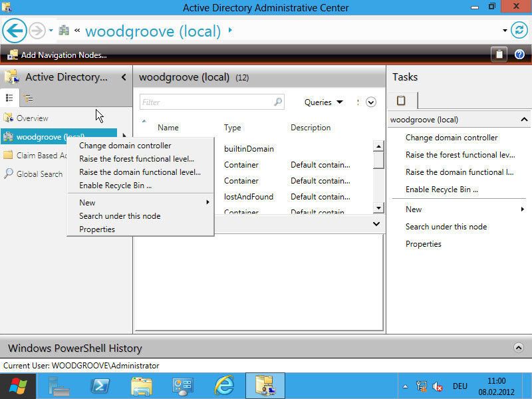Sort list by Description column
This screenshot has width=532, height=399.
coord(311,128)
